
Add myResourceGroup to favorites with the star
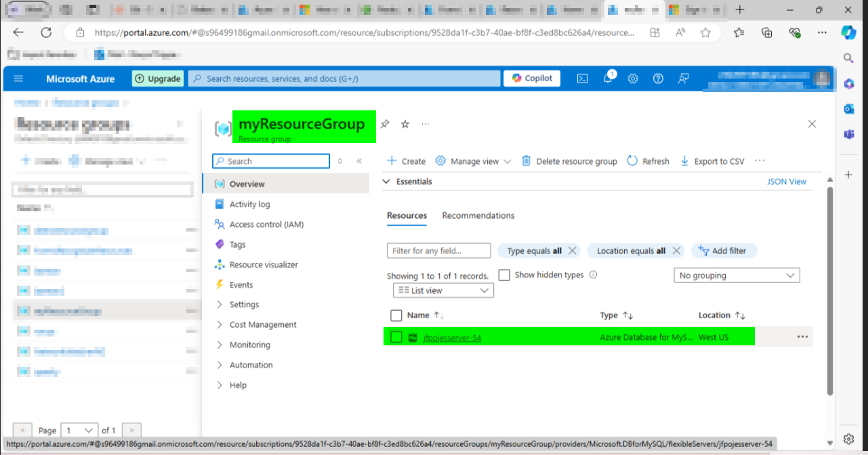[405, 124]
